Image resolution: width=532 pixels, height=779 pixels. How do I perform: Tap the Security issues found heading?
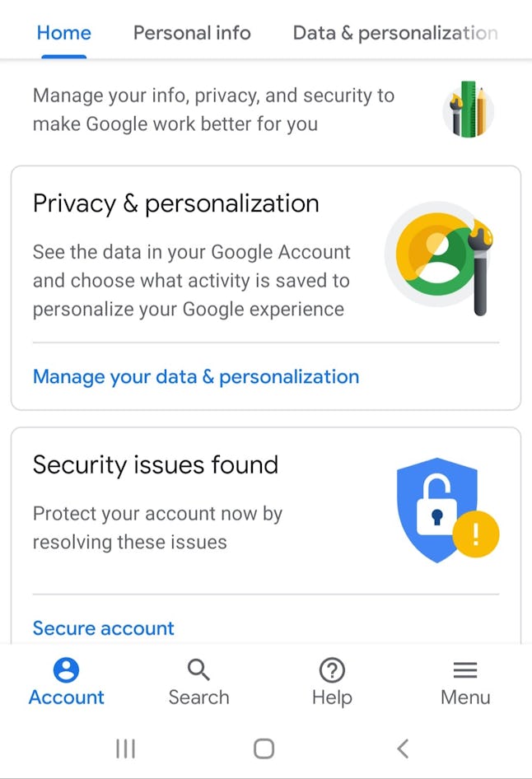[x=156, y=465]
